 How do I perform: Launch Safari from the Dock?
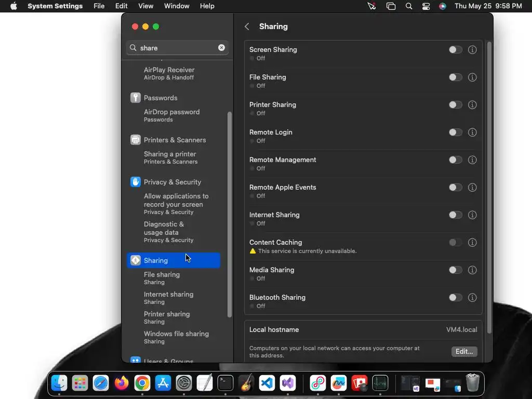pyautogui.click(x=101, y=383)
